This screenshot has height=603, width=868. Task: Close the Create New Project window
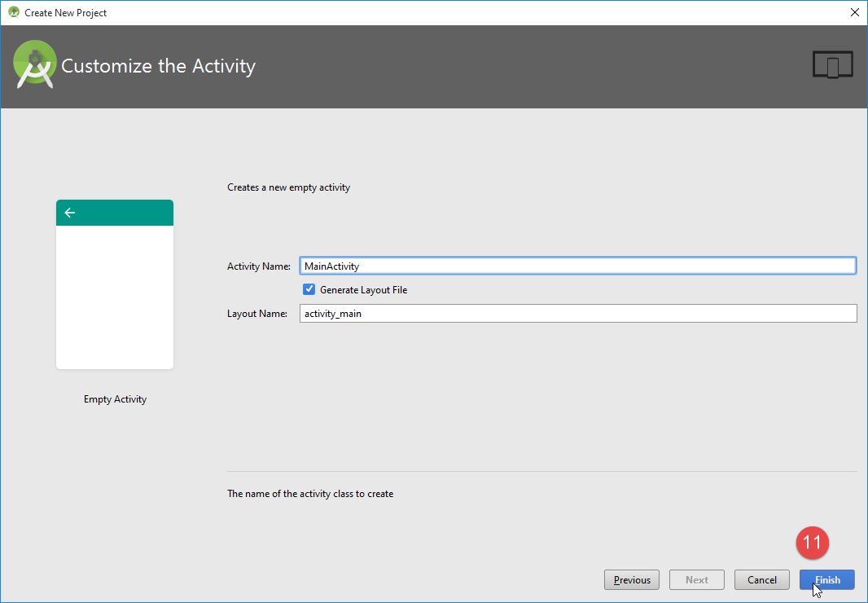(854, 12)
